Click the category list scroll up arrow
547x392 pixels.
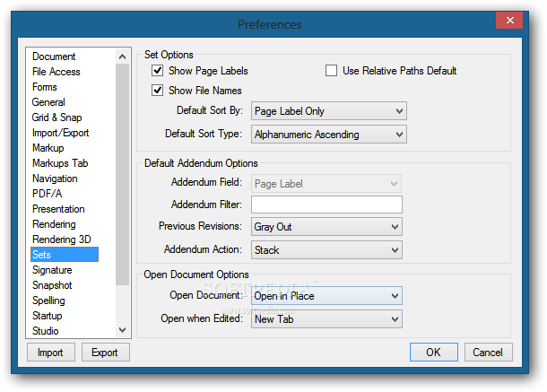[x=123, y=57]
